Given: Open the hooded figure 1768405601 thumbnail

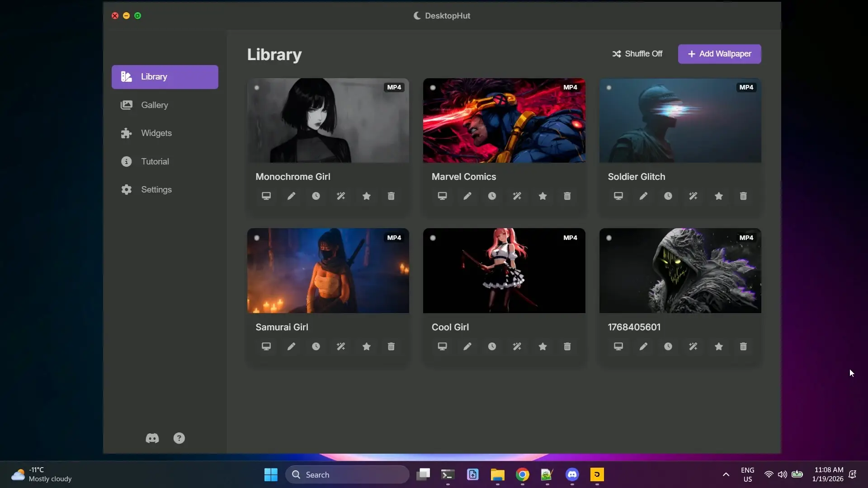Looking at the screenshot, I should 680,271.
